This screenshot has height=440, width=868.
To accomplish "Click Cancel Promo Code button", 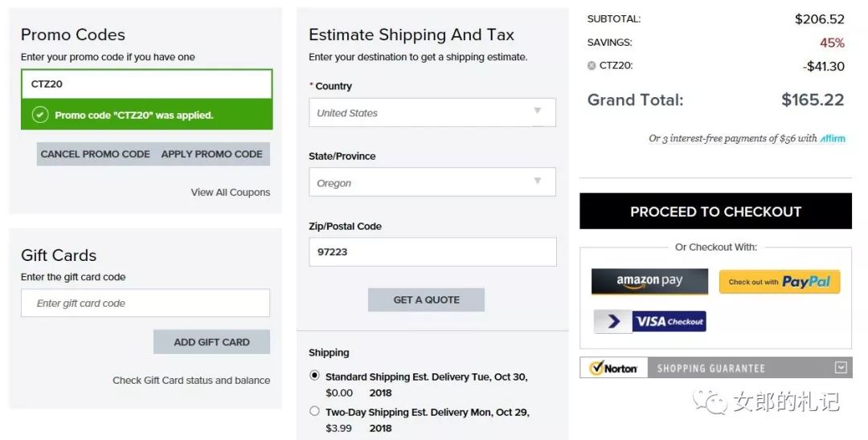I will [96, 154].
